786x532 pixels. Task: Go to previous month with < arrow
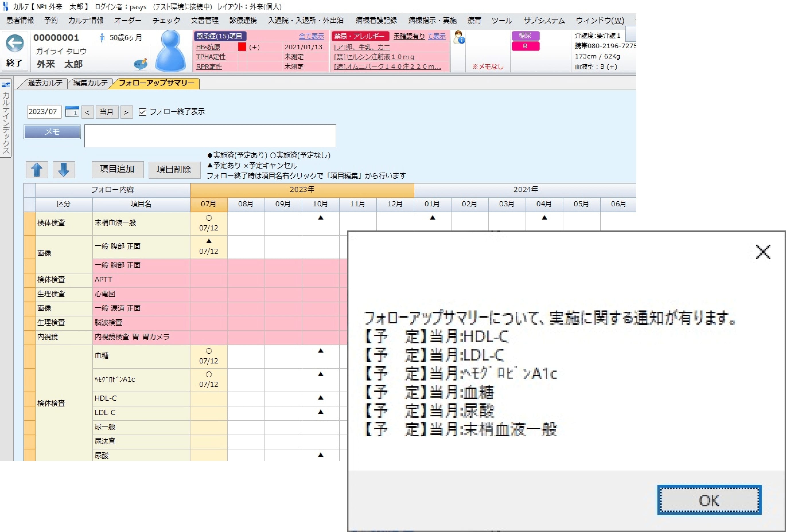tap(87, 112)
